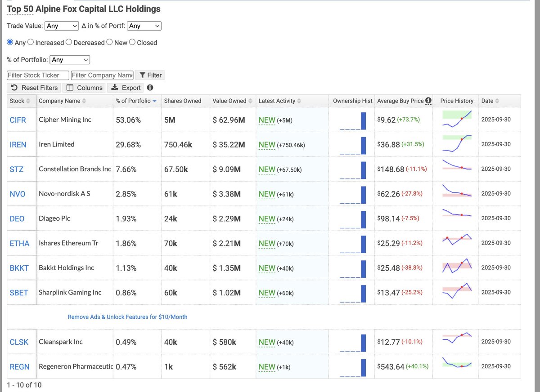Open the REGN price history sparkline

coord(457,362)
